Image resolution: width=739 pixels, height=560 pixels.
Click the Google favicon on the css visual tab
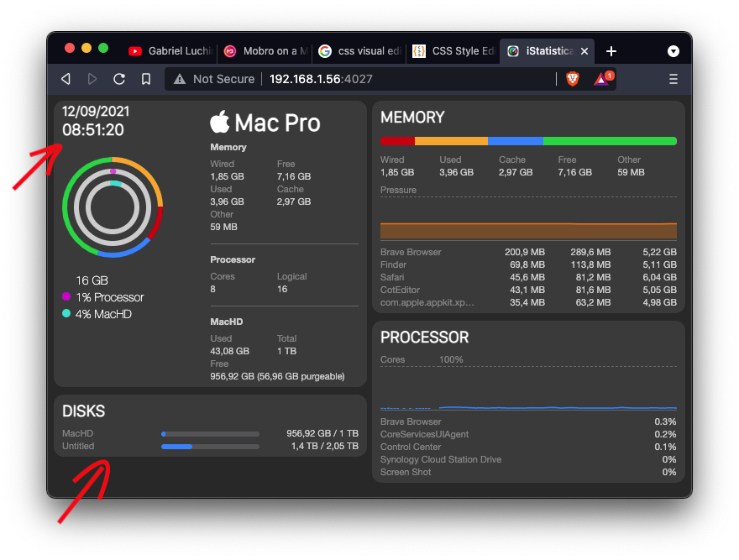(x=325, y=51)
